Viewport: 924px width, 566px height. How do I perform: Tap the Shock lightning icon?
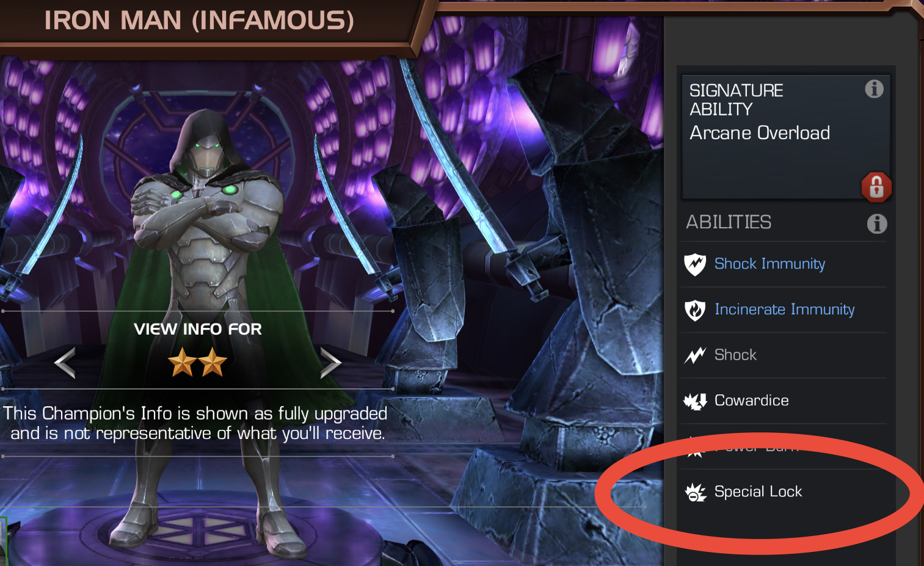tap(695, 355)
